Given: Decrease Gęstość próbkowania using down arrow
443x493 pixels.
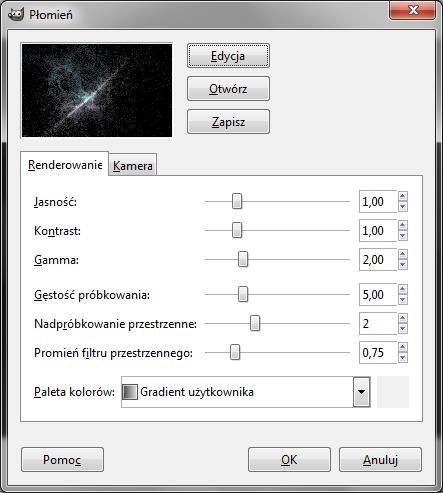Looking at the screenshot, I should click(x=403, y=300).
